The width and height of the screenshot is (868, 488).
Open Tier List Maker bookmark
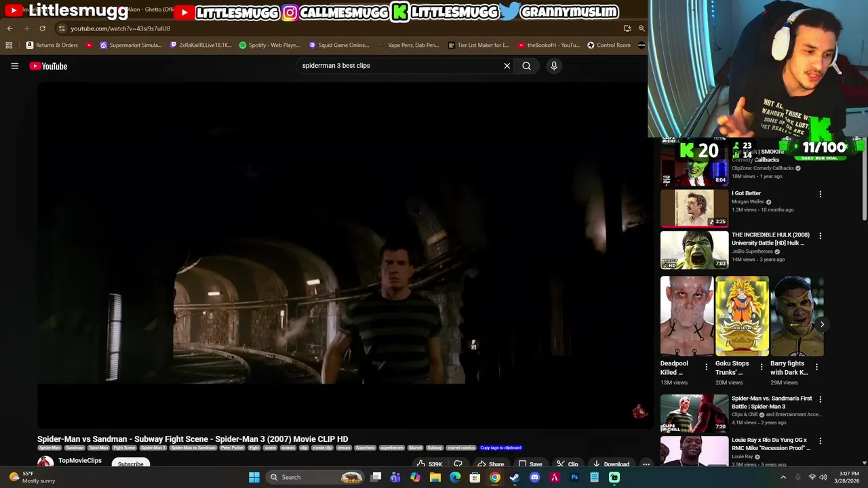point(479,45)
